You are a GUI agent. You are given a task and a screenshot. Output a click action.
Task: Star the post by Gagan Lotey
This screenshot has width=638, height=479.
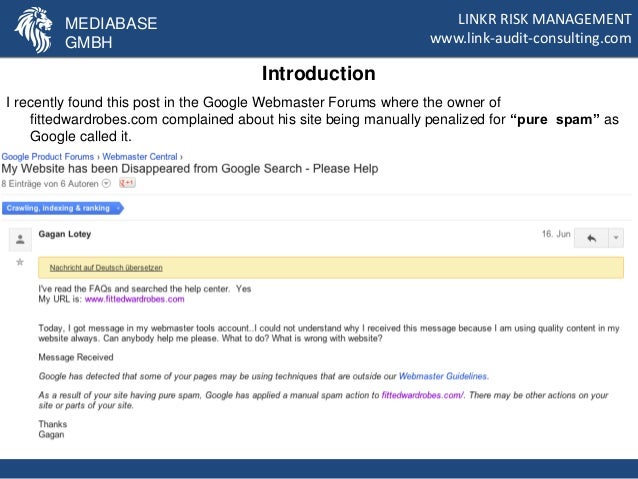pos(20,262)
